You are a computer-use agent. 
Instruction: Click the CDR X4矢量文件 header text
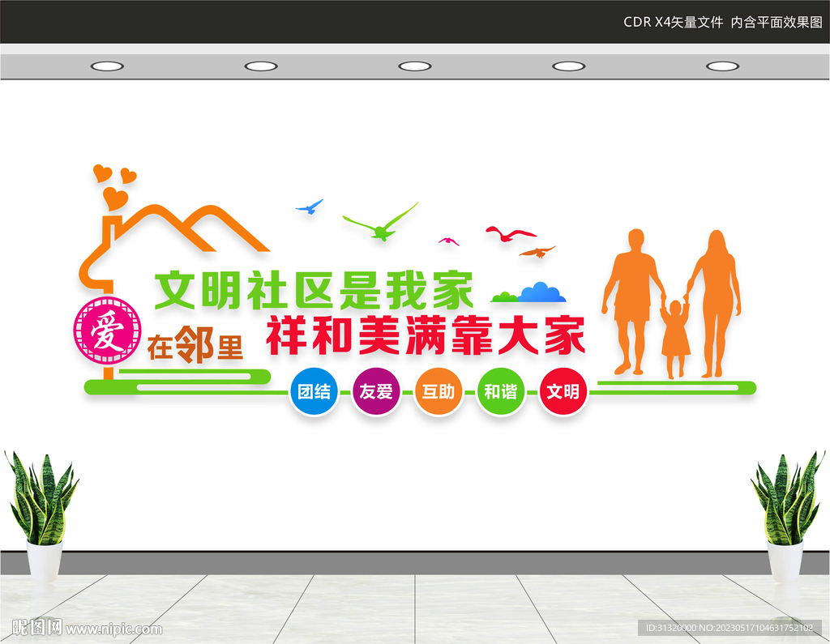tap(674, 22)
